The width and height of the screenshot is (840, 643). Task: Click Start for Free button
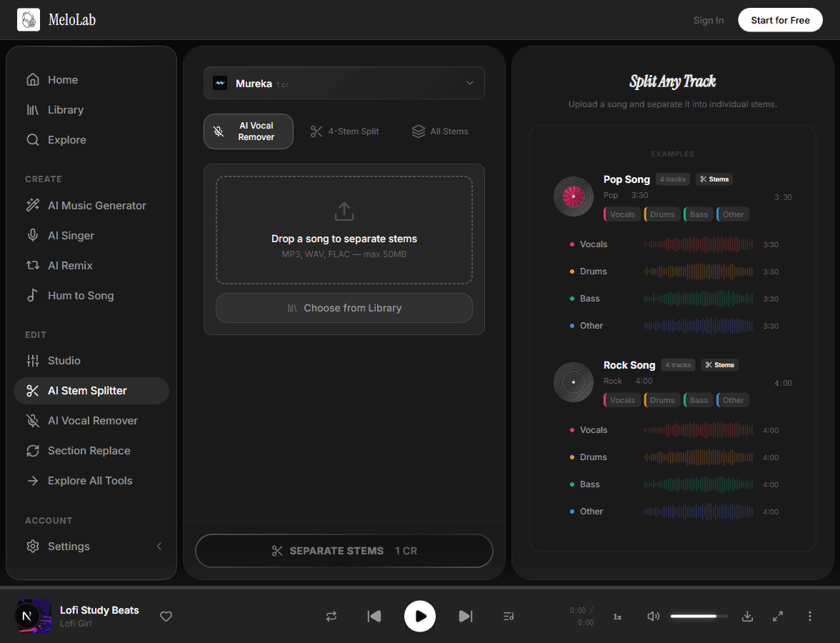pyautogui.click(x=780, y=20)
